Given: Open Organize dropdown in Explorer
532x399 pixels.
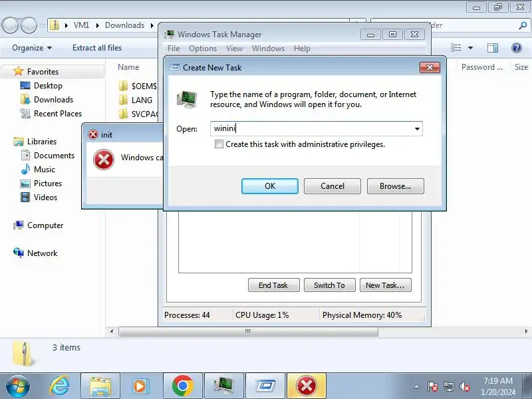Looking at the screenshot, I should click(x=32, y=48).
